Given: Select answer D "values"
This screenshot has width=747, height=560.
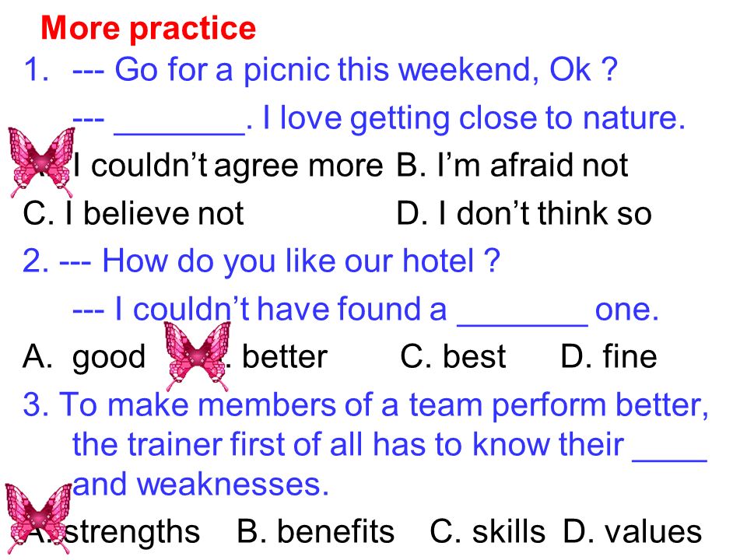Looking at the screenshot, I should click(x=632, y=531).
